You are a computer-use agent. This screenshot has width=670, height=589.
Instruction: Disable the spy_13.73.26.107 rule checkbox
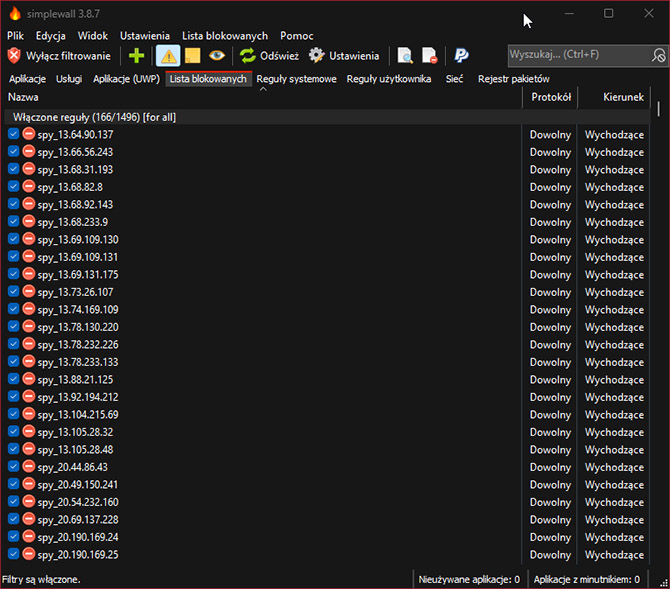point(14,292)
